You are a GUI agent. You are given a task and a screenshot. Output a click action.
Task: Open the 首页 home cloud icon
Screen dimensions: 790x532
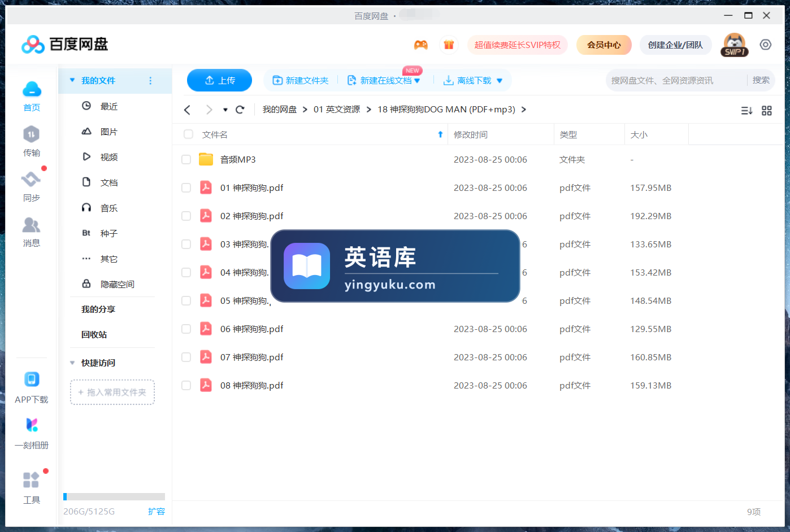[x=32, y=89]
